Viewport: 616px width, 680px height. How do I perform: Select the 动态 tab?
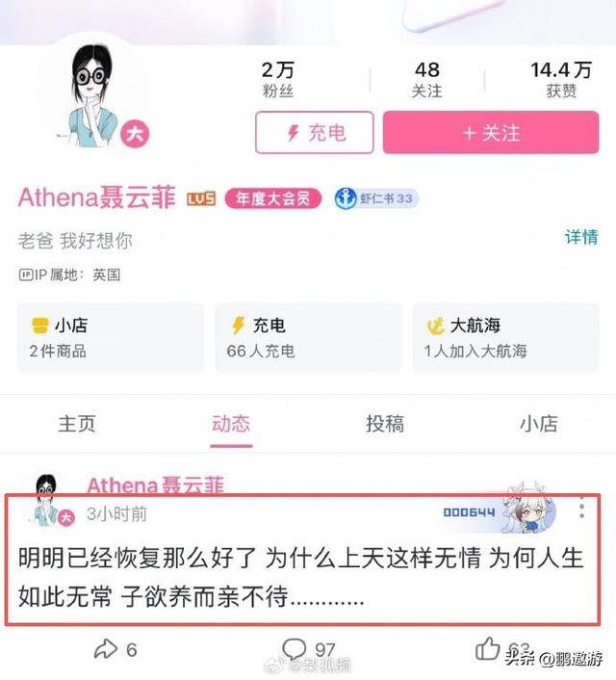click(x=231, y=424)
